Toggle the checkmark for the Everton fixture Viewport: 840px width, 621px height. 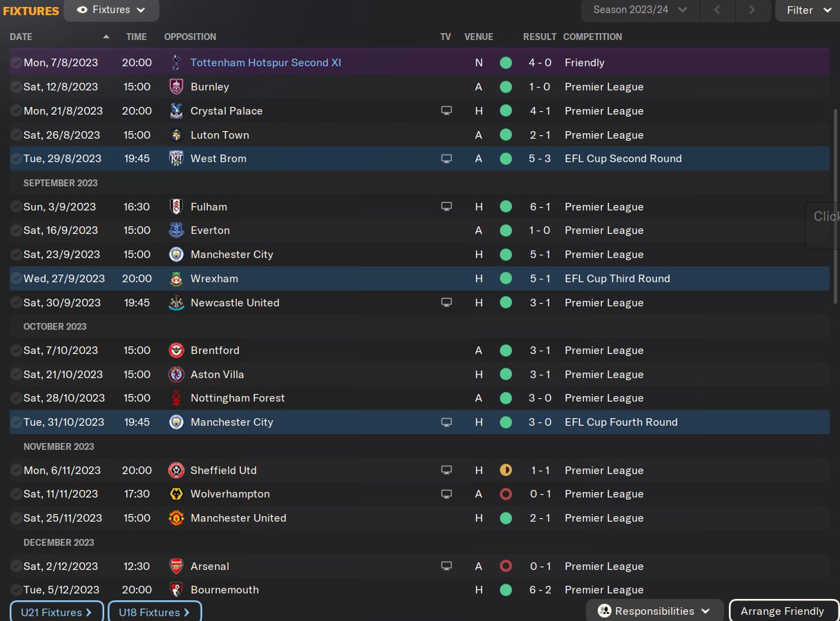click(x=16, y=230)
